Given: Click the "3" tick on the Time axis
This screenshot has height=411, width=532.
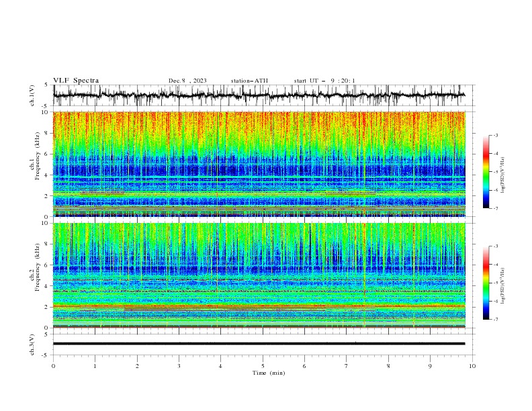Looking at the screenshot, I should (179, 366).
